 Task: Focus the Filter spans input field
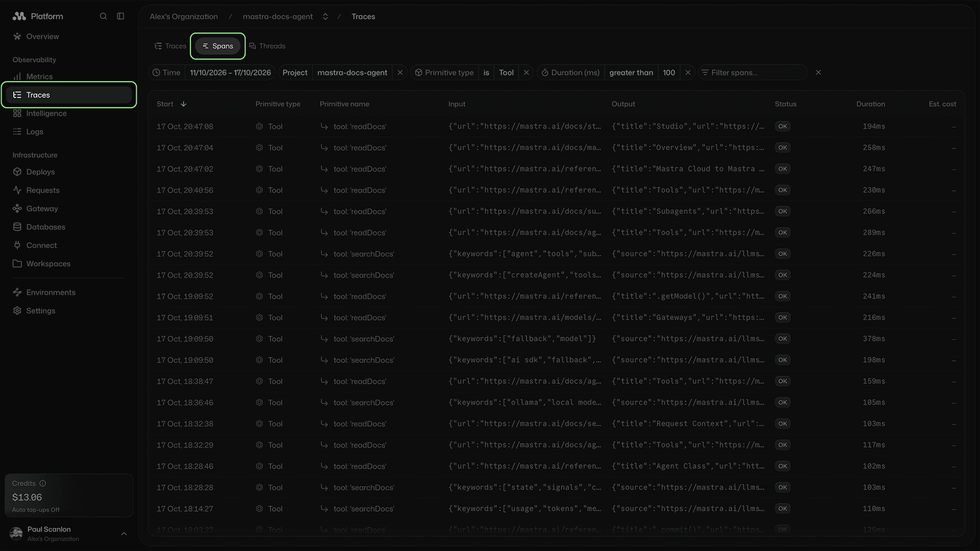tap(753, 72)
